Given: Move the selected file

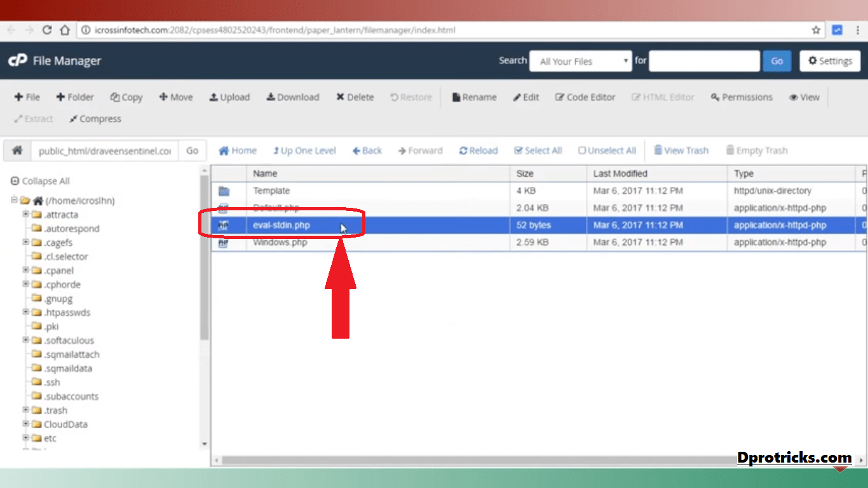Looking at the screenshot, I should click(x=176, y=97).
